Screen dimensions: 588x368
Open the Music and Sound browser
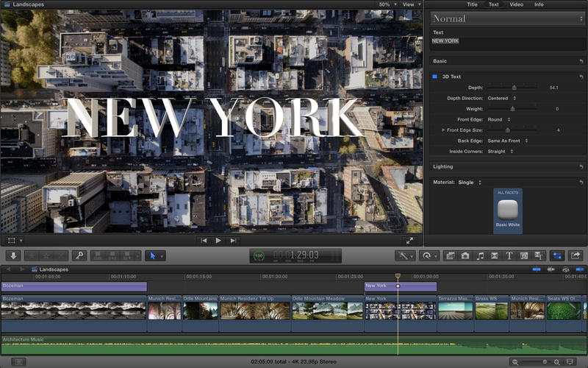(x=480, y=255)
